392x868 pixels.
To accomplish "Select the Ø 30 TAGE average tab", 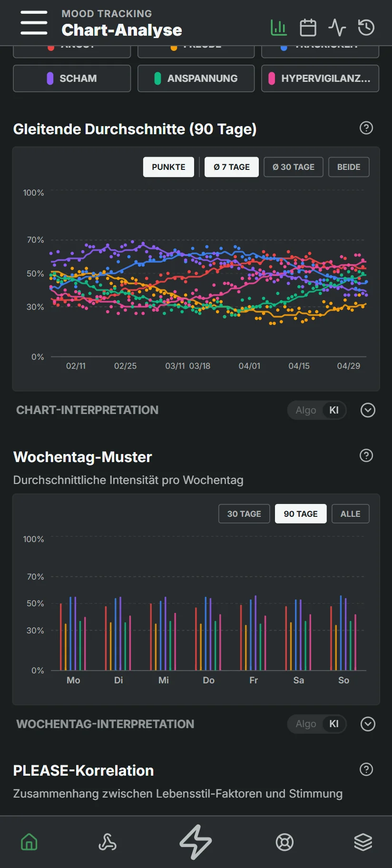I will pyautogui.click(x=294, y=167).
